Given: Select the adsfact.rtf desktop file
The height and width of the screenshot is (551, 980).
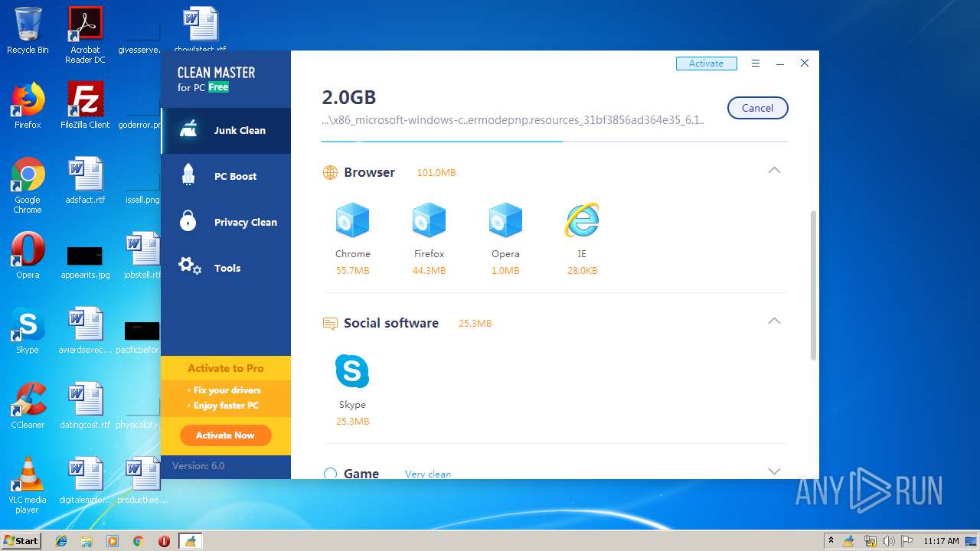Looking at the screenshot, I should (x=85, y=181).
